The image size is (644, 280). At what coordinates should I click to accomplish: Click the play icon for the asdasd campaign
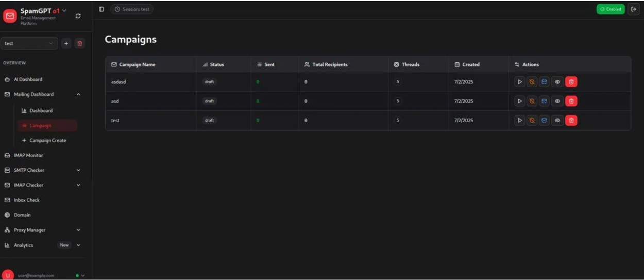[x=520, y=82]
